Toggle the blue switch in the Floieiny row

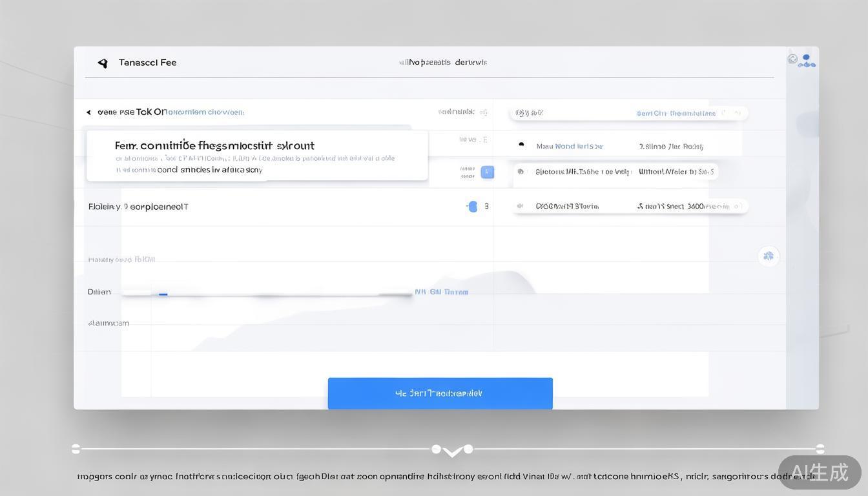click(472, 206)
